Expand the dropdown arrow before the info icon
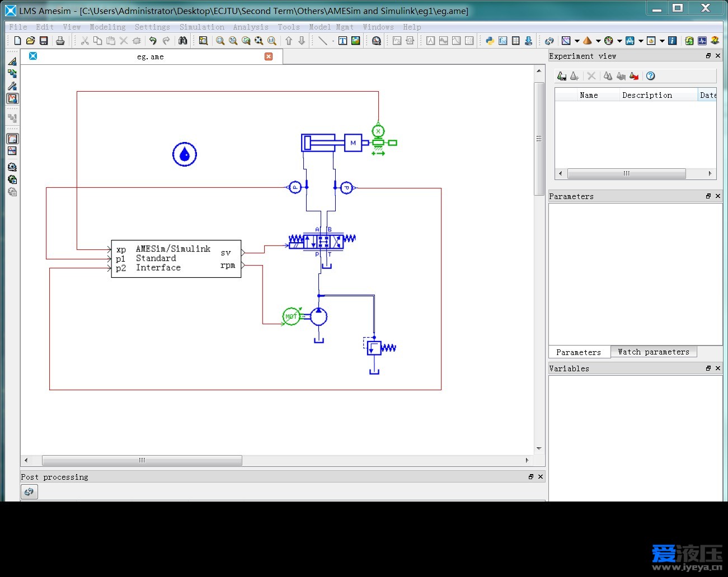Image resolution: width=728 pixels, height=577 pixels. pos(662,41)
